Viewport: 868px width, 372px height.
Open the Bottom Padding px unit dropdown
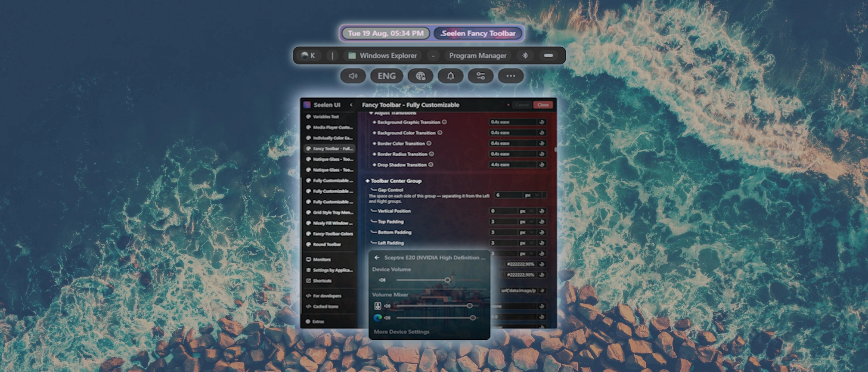click(527, 232)
